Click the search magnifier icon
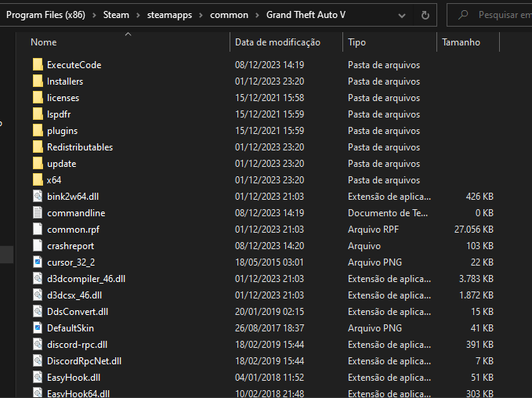The image size is (532, 398). point(463,15)
